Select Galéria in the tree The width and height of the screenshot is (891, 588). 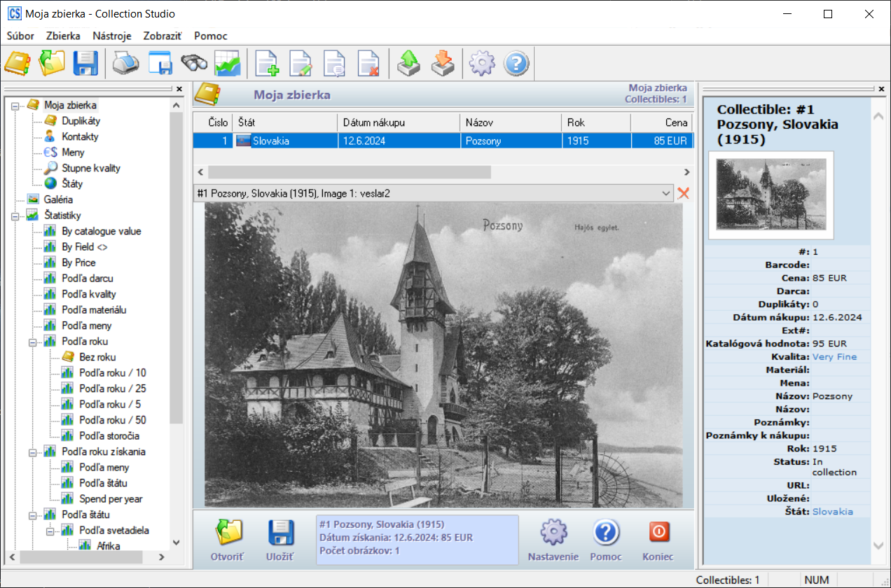coord(58,199)
